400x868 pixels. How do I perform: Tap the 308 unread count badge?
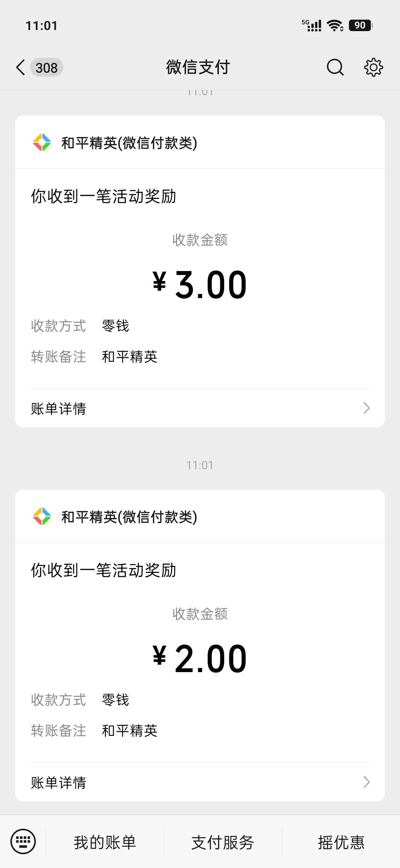(x=47, y=68)
